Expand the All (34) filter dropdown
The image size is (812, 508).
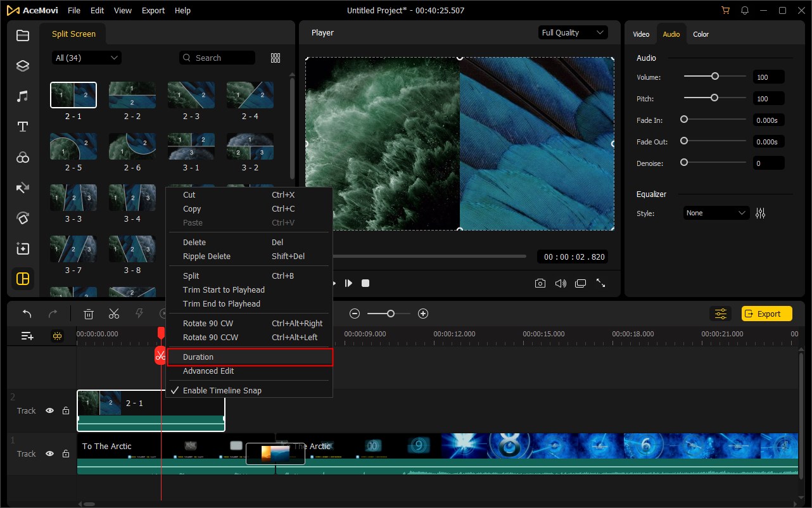pyautogui.click(x=87, y=58)
